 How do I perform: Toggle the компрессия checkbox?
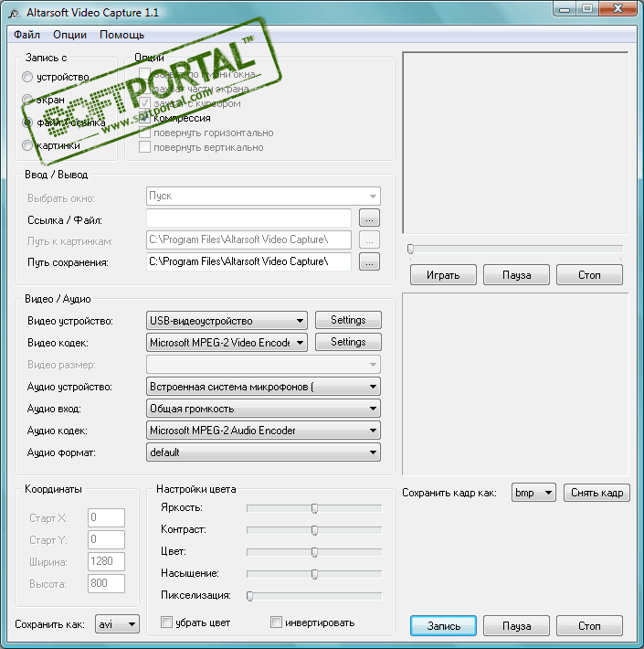pyautogui.click(x=144, y=118)
